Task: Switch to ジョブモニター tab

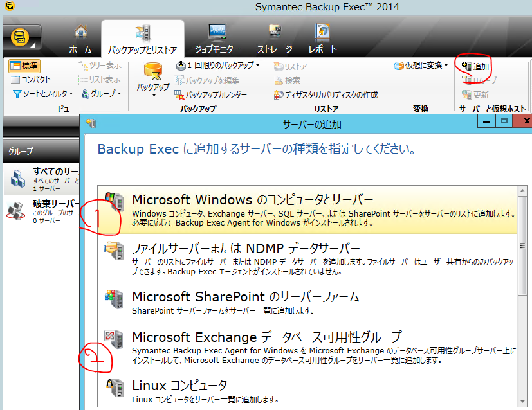Action: [217, 39]
